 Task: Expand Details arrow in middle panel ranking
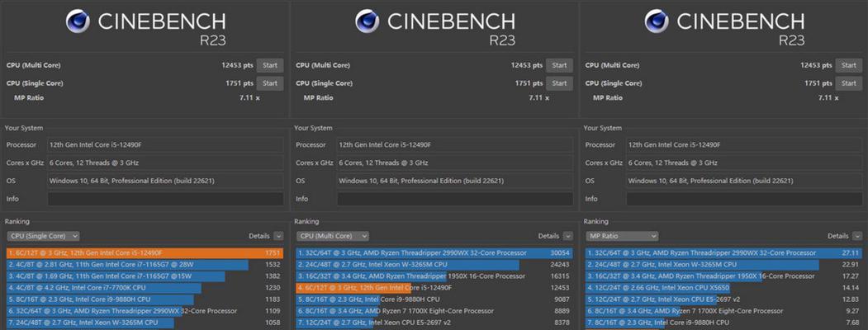[x=568, y=236]
